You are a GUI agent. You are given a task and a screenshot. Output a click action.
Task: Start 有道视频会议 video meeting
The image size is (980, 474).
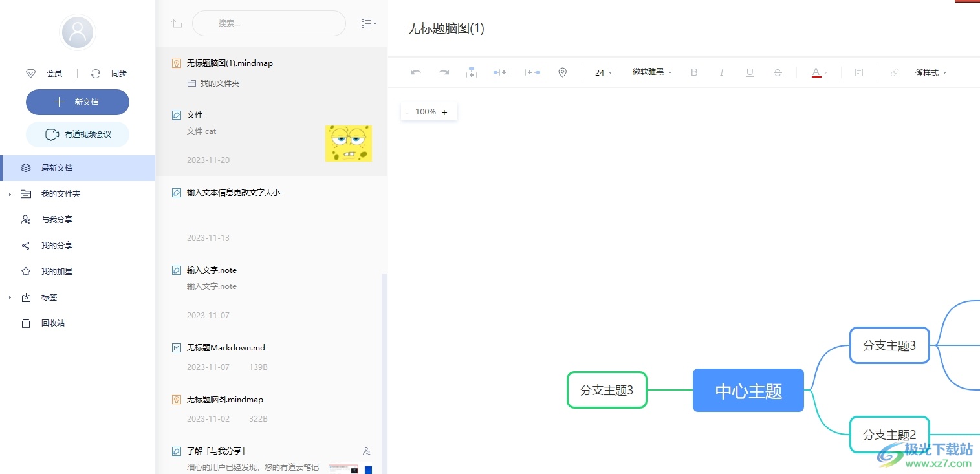click(x=78, y=135)
